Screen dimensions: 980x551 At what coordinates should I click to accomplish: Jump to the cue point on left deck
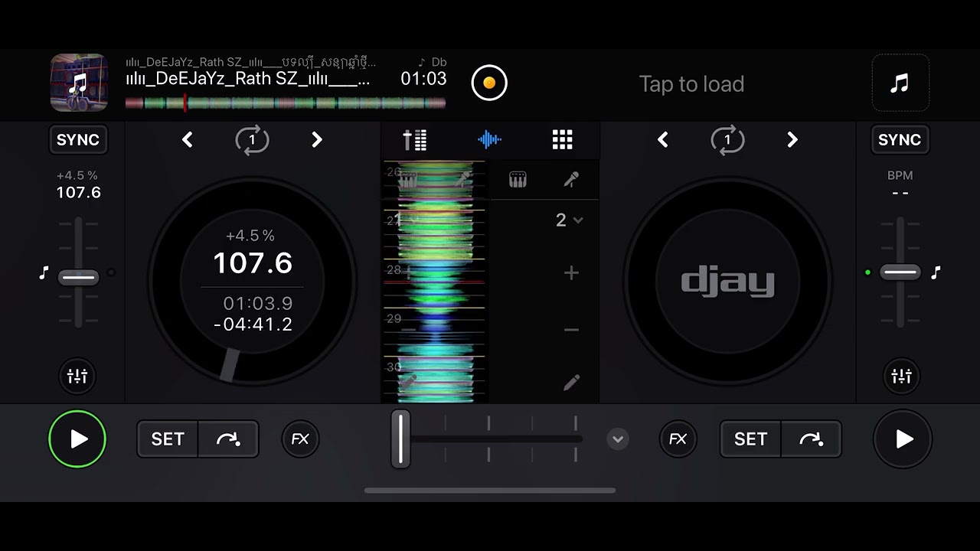coord(228,439)
